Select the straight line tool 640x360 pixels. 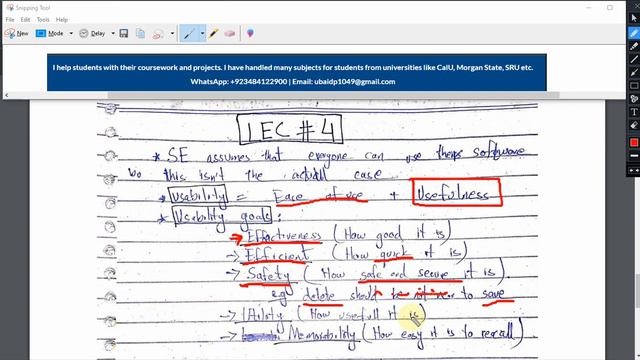tap(634, 60)
